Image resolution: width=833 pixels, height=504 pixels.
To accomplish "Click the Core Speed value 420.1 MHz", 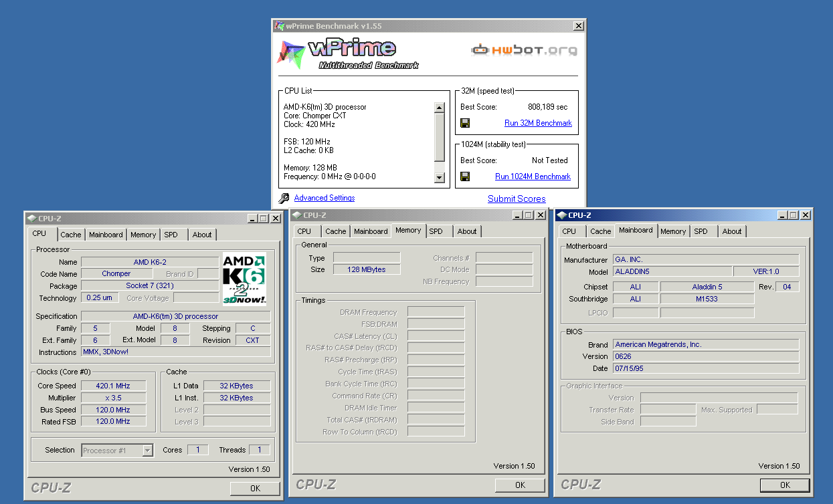I will [x=113, y=386].
